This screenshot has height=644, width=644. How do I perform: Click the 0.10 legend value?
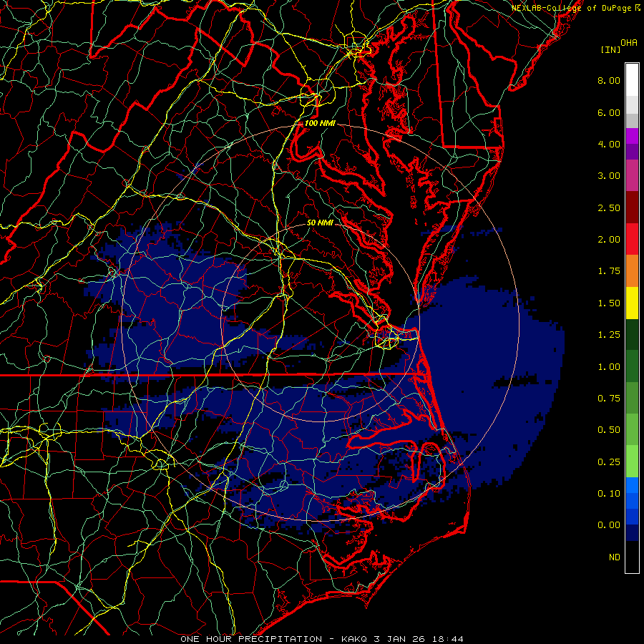609,494
